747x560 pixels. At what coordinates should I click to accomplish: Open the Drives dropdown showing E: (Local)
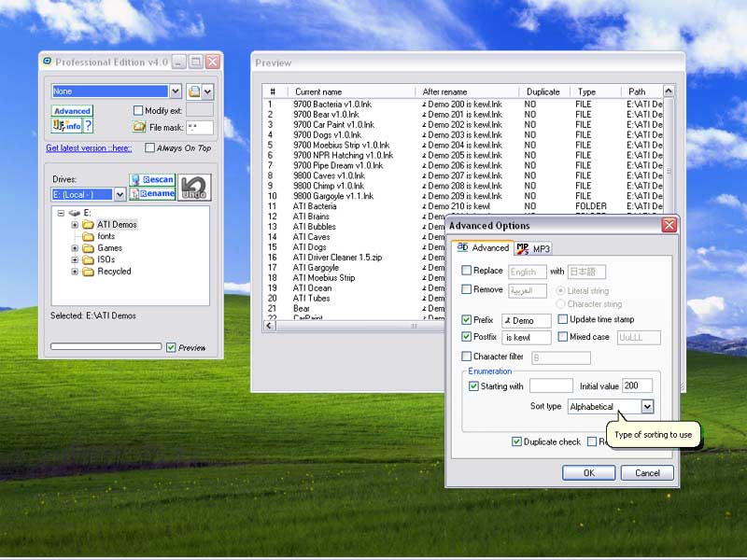(120, 194)
